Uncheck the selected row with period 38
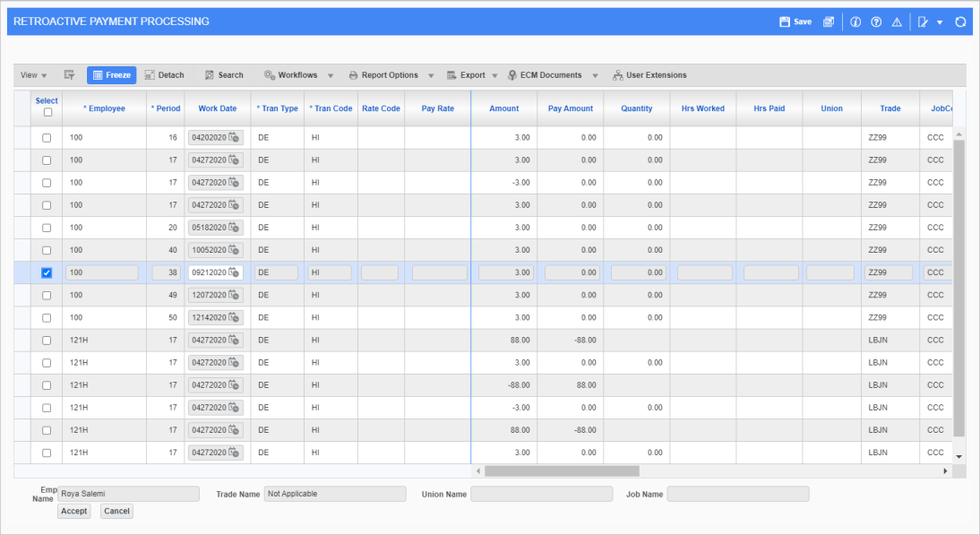The height and width of the screenshot is (535, 980). tap(47, 272)
